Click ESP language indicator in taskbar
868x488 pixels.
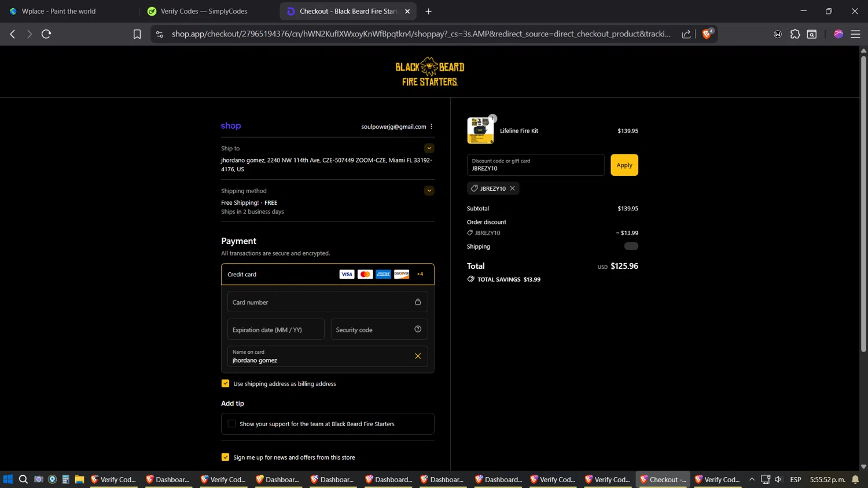[x=796, y=479]
